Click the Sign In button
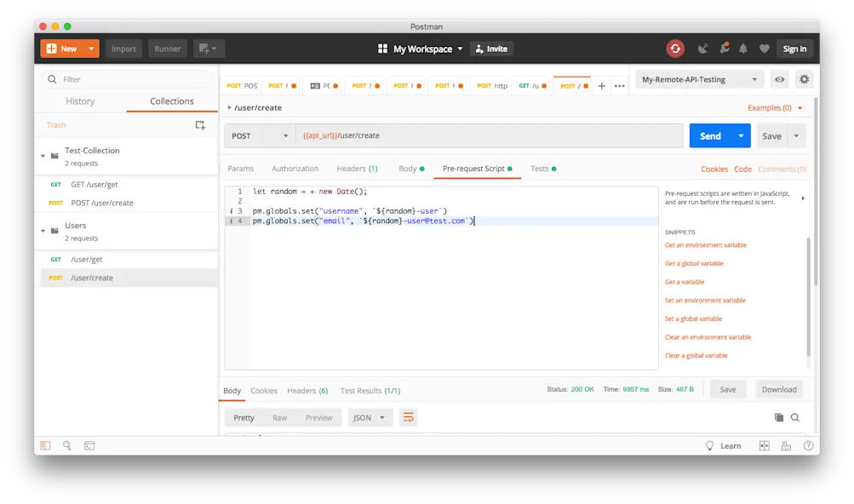The image size is (854, 504). point(794,49)
